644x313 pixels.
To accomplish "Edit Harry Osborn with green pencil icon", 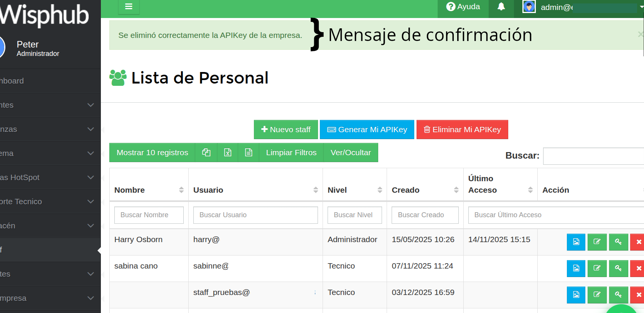I will tap(597, 242).
